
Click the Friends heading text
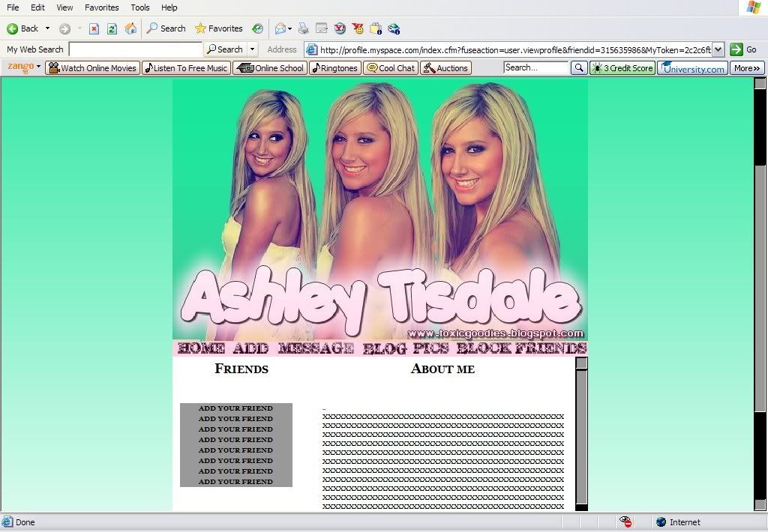tap(241, 369)
